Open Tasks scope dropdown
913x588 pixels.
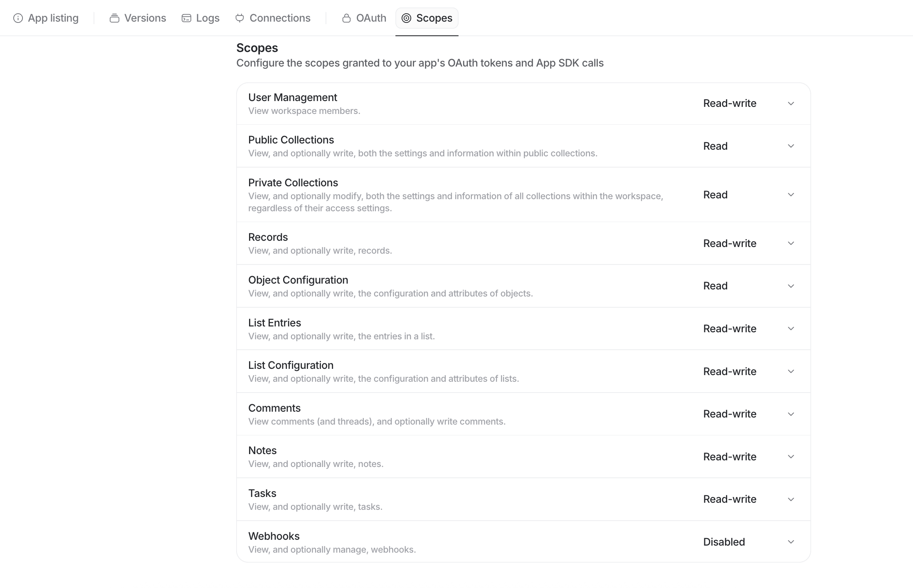749,499
